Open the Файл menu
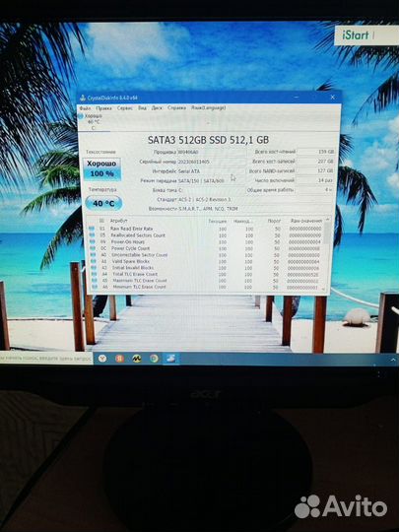The image size is (399, 532). point(85,108)
